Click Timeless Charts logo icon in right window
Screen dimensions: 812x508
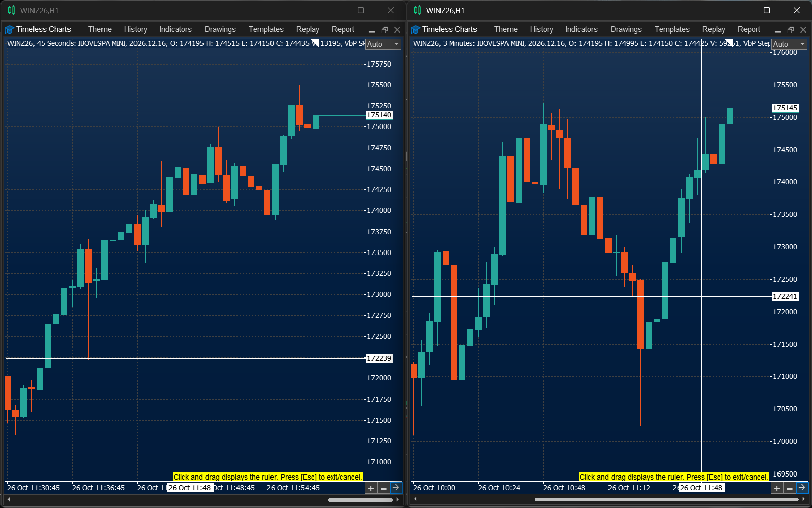(416, 29)
